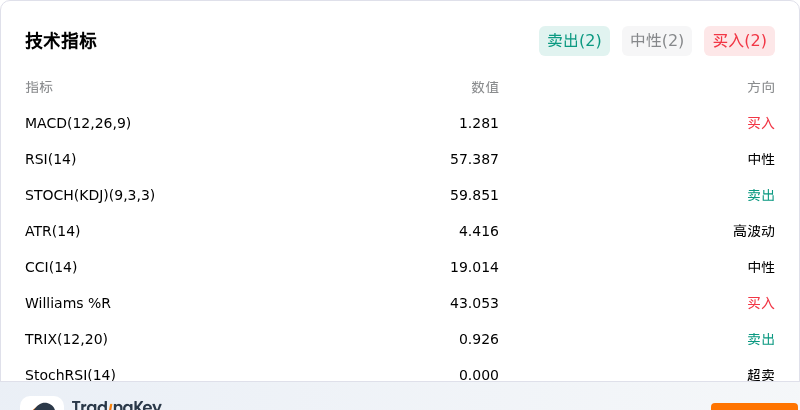Viewport: 800px width, 410px height.
Task: Click the 方向 column header
Action: click(x=761, y=87)
